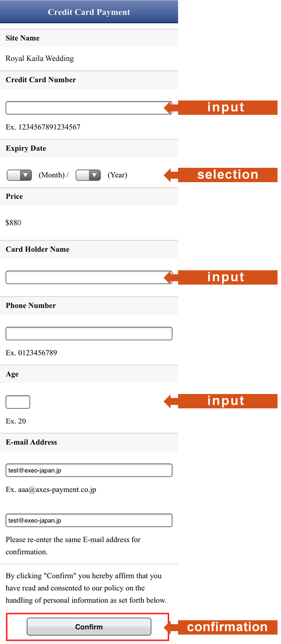This screenshot has height=644, width=281.
Task: Select the Phone Number text box
Action: click(89, 334)
